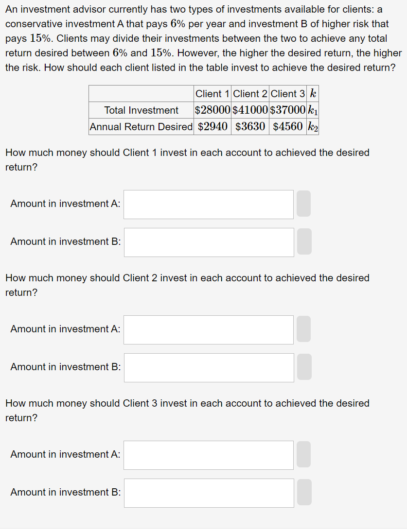Select the $28000 total investment cell

coord(212,110)
